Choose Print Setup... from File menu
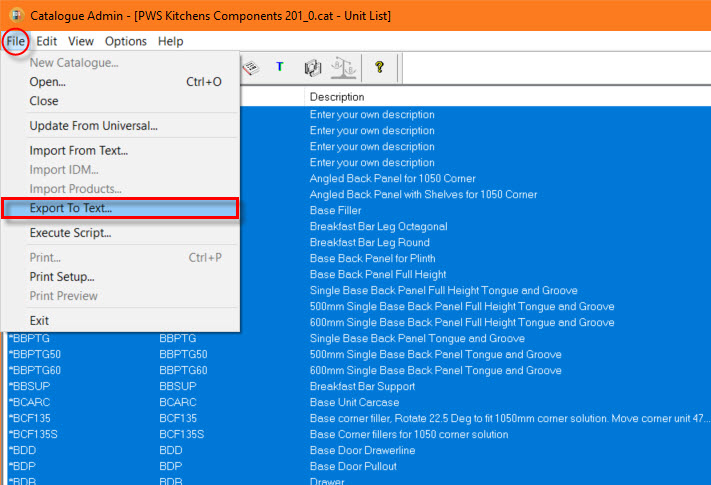Image resolution: width=711 pixels, height=485 pixels. 121,277
